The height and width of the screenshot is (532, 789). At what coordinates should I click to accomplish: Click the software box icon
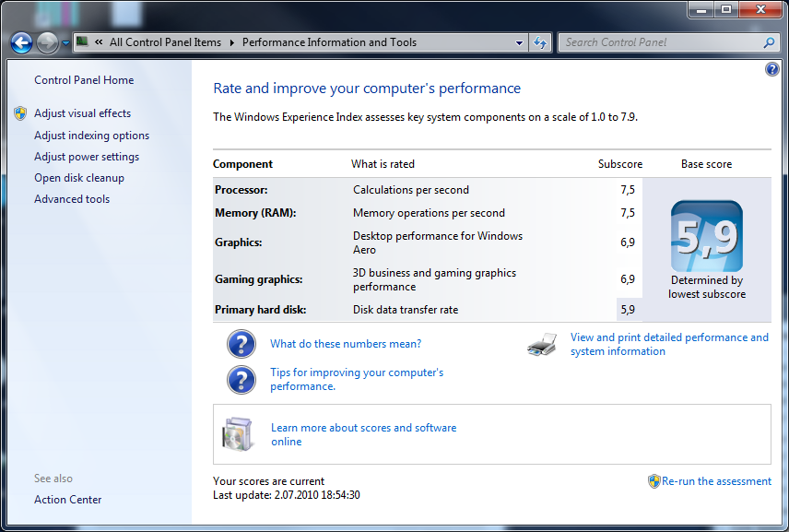[x=238, y=434]
